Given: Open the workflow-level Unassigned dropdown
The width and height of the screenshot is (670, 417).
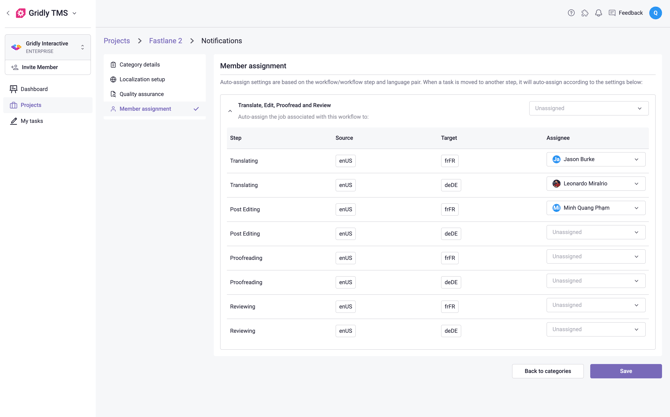Looking at the screenshot, I should pyautogui.click(x=588, y=108).
